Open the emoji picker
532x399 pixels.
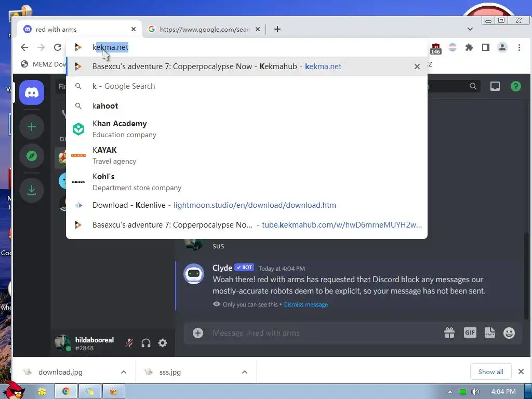point(509,333)
